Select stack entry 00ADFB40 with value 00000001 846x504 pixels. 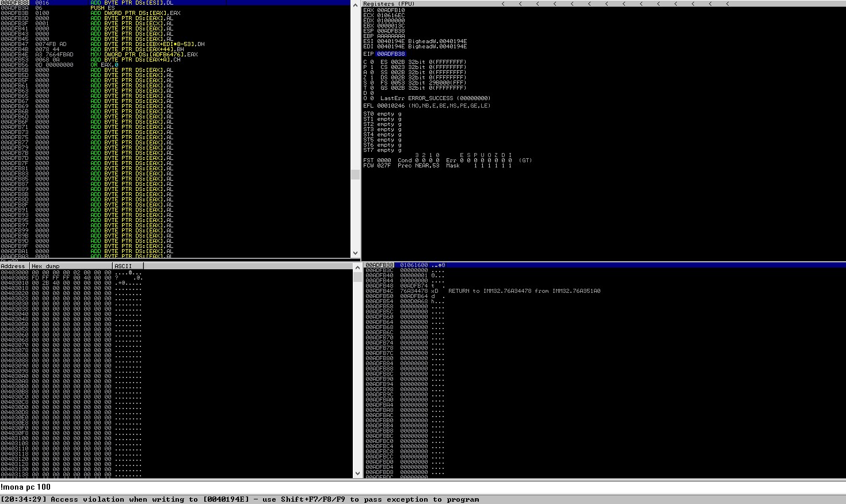[x=604, y=276]
